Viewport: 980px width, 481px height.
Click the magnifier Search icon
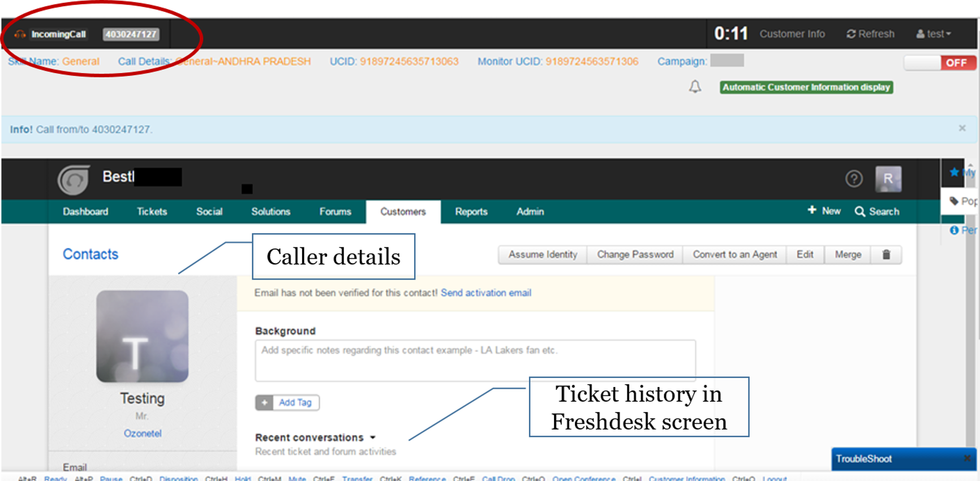coord(860,212)
